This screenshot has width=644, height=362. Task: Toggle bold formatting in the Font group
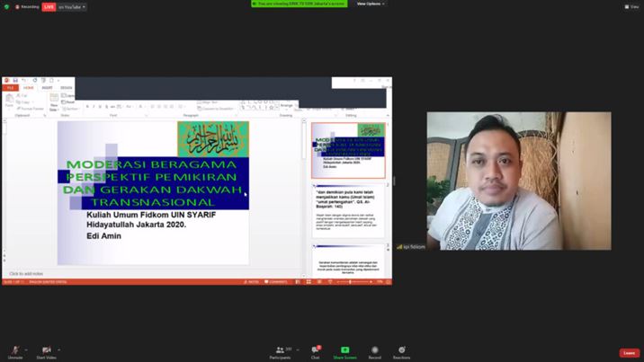[x=87, y=106]
